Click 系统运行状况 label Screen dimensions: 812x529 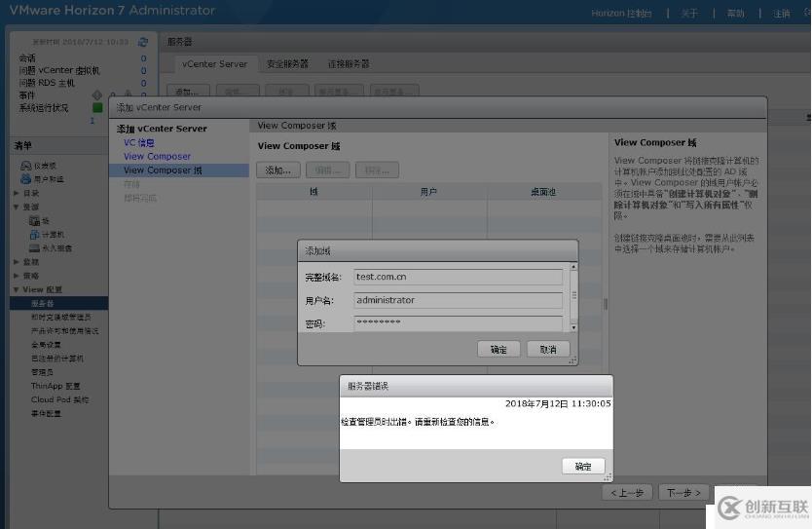(44, 108)
